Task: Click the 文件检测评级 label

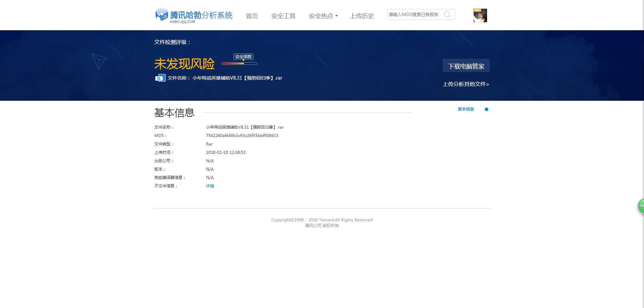Action: tap(172, 42)
